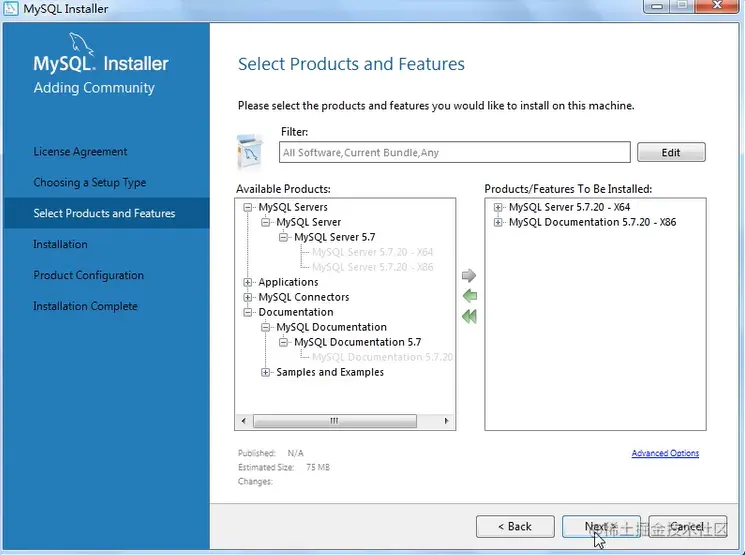Expand the MySQL Connectors tree node
The width and height of the screenshot is (745, 555).
(x=248, y=297)
